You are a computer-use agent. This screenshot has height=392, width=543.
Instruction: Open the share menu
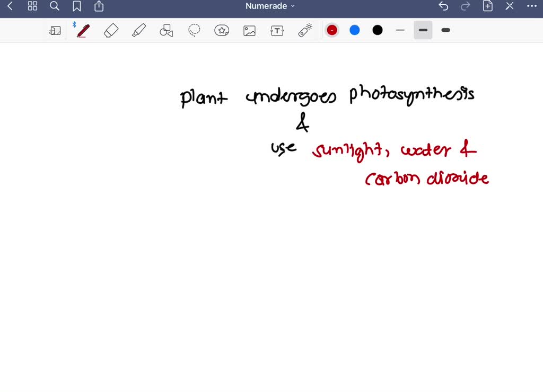pos(99,6)
